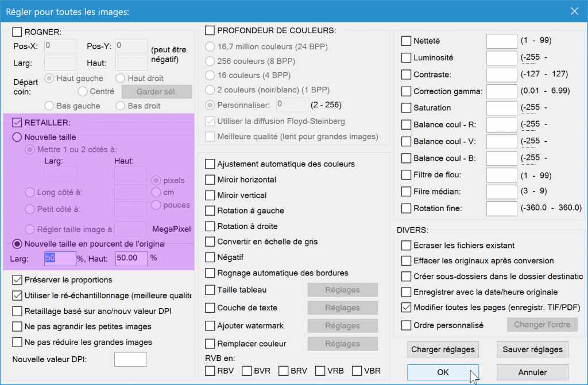Click Sauver réglages to save settings
Screen dimensions: 588x385
pos(532,349)
